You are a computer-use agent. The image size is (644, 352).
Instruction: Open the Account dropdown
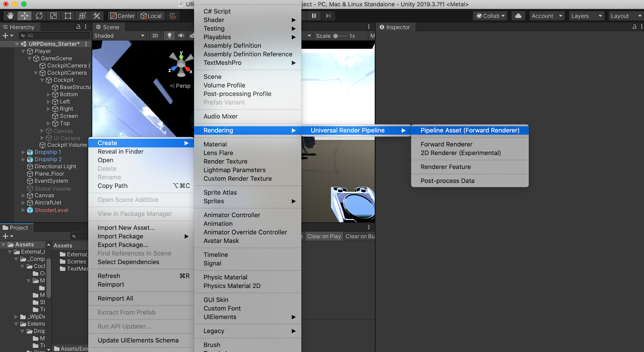pyautogui.click(x=547, y=16)
